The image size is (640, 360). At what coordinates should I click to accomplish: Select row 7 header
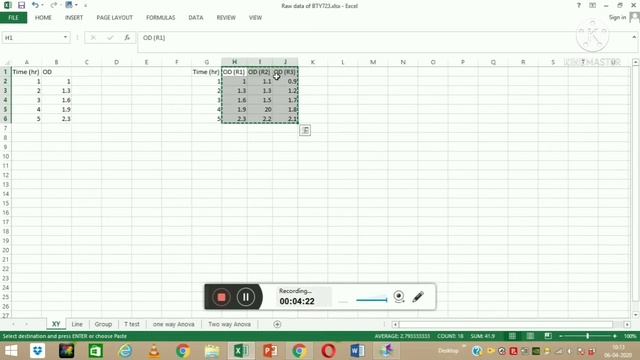coord(6,128)
